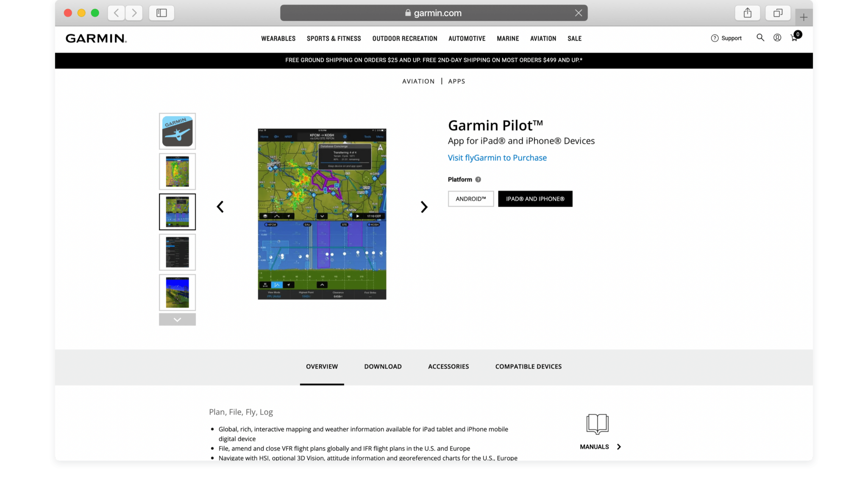Click the Visit flyGarmin to Purchase link

[x=497, y=158]
